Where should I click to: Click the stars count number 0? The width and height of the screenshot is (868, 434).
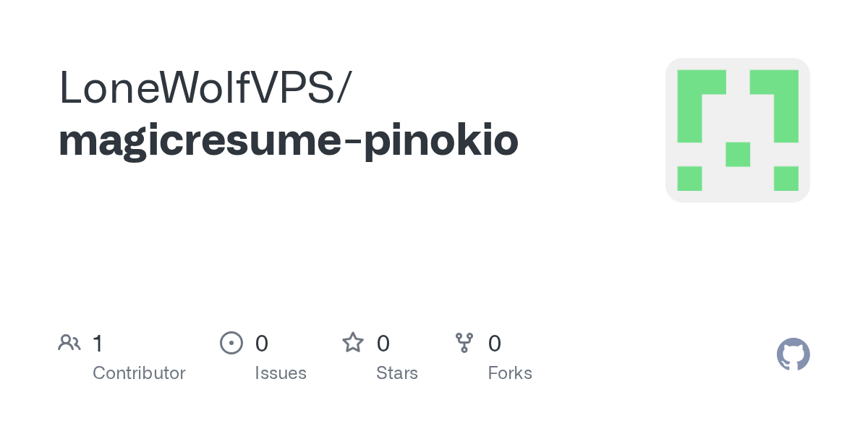pyautogui.click(x=383, y=344)
